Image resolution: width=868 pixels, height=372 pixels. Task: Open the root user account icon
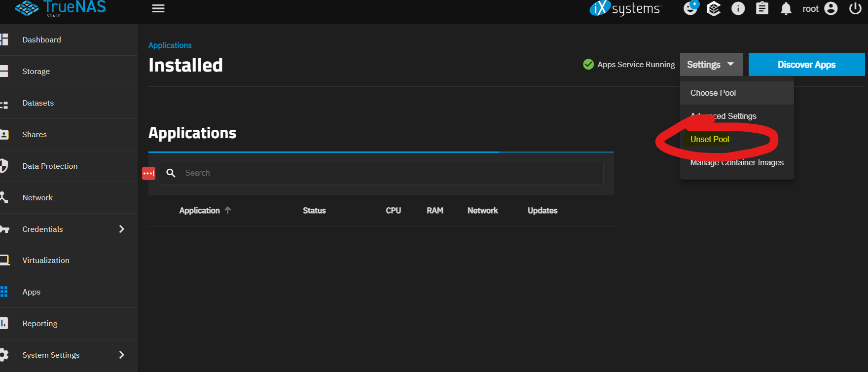pos(831,9)
